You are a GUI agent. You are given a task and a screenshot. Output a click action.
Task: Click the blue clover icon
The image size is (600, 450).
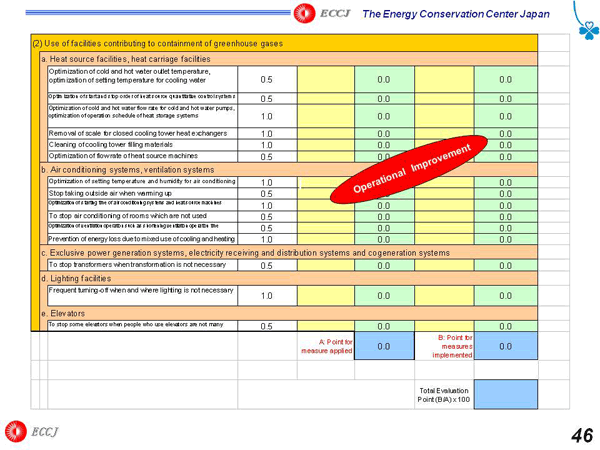pos(588,31)
